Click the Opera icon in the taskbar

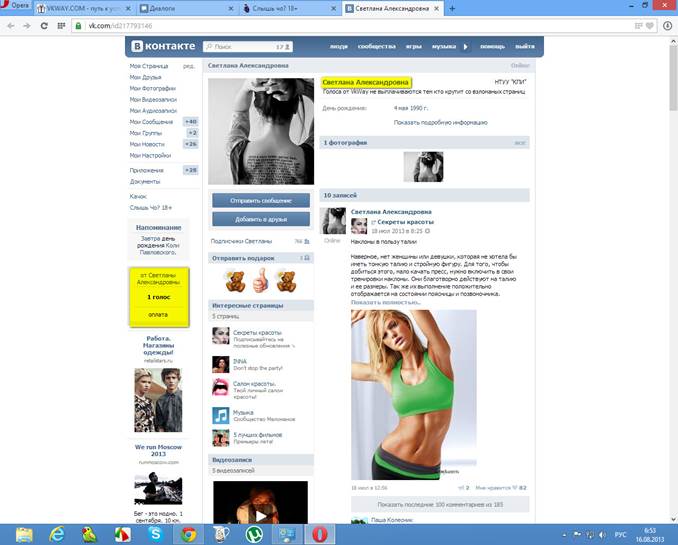point(320,535)
